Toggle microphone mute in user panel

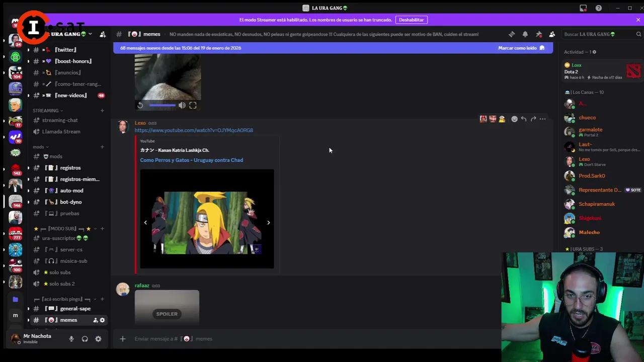[71, 339]
